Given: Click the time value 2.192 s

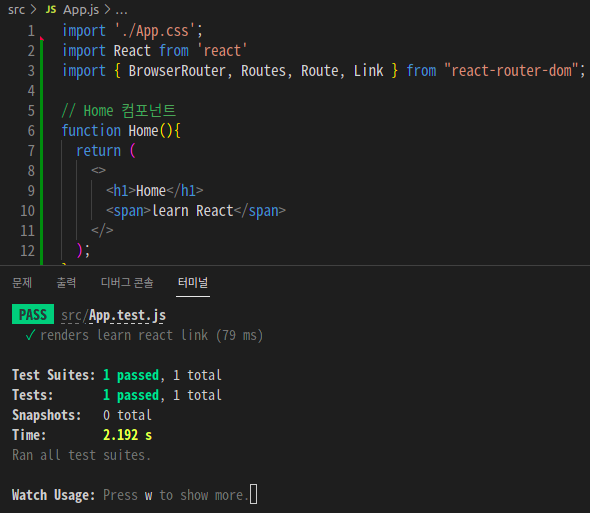Looking at the screenshot, I should click(127, 435).
